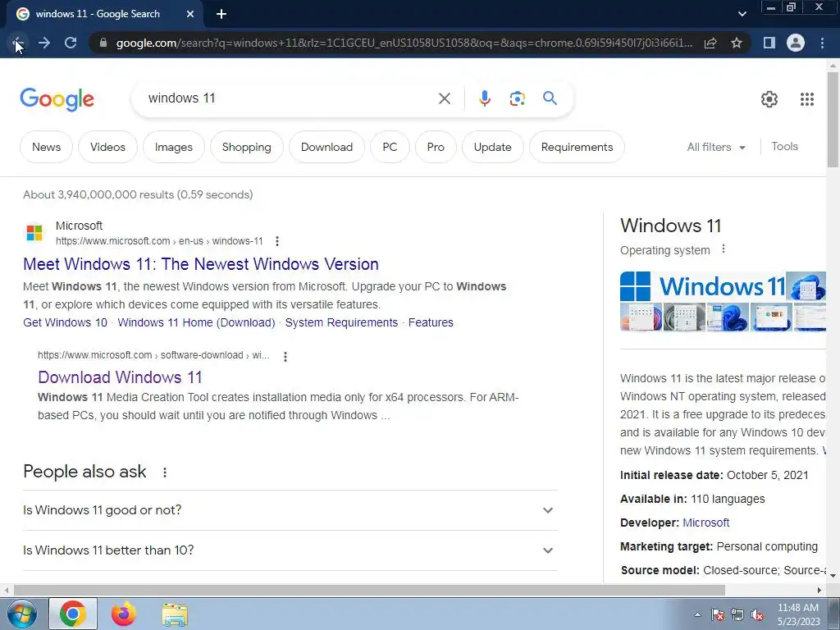Screen dimensions: 840x630
Task: Filter results by Images
Action: [x=174, y=147]
